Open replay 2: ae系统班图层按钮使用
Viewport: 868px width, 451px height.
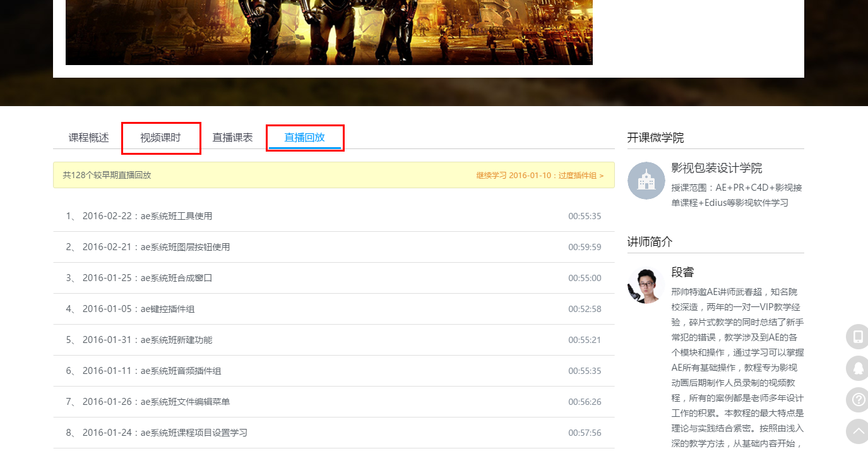click(x=185, y=247)
